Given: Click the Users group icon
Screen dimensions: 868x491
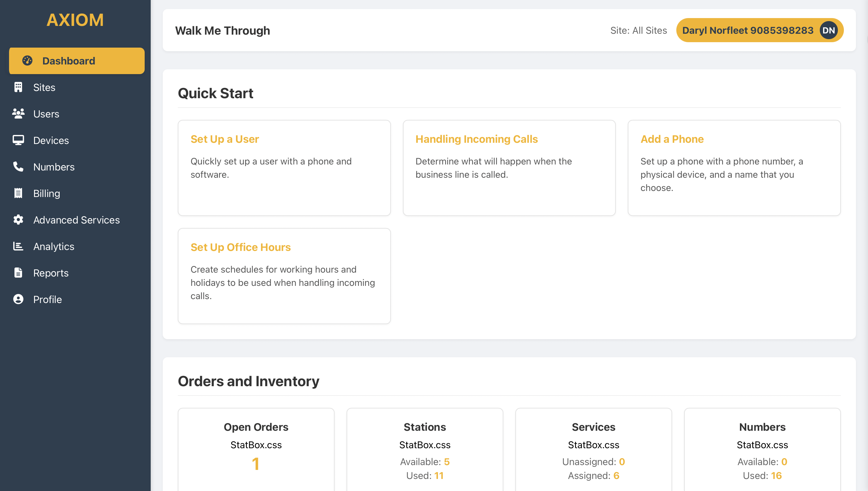Looking at the screenshot, I should coord(18,114).
